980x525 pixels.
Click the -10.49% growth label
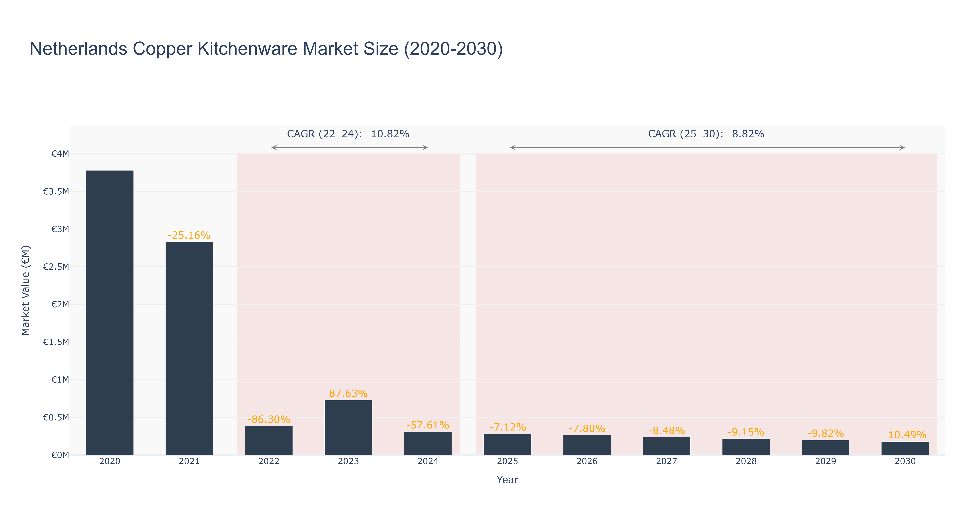(x=905, y=435)
